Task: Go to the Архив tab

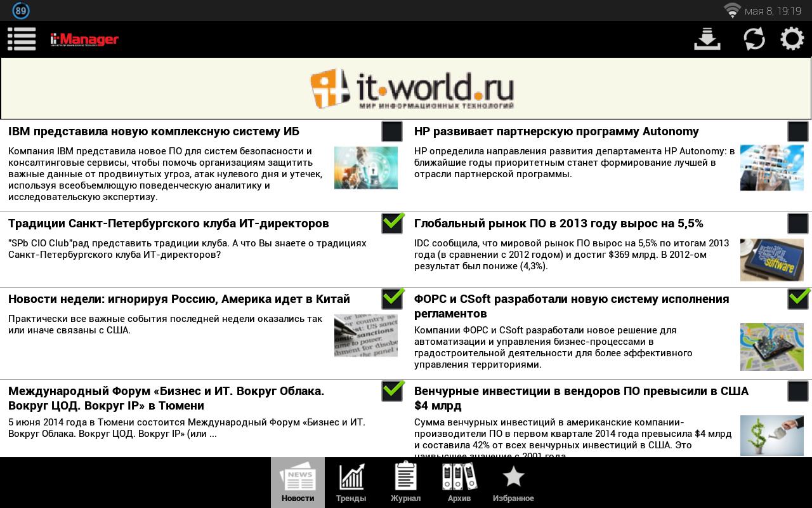Action: [x=459, y=483]
